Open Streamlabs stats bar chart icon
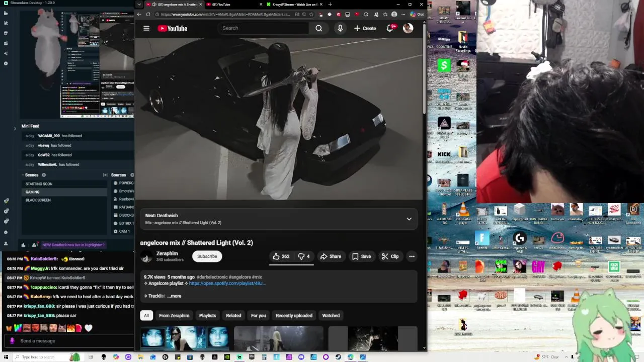 tap(23, 245)
